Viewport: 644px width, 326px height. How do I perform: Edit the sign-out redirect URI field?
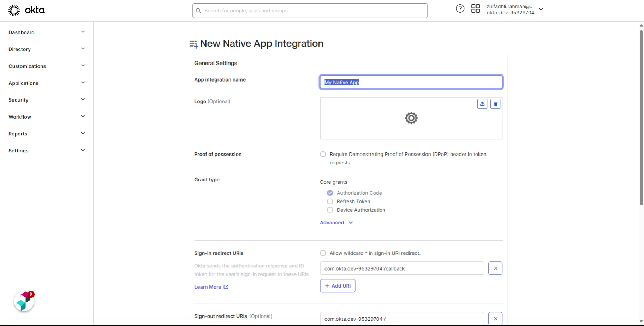point(402,319)
